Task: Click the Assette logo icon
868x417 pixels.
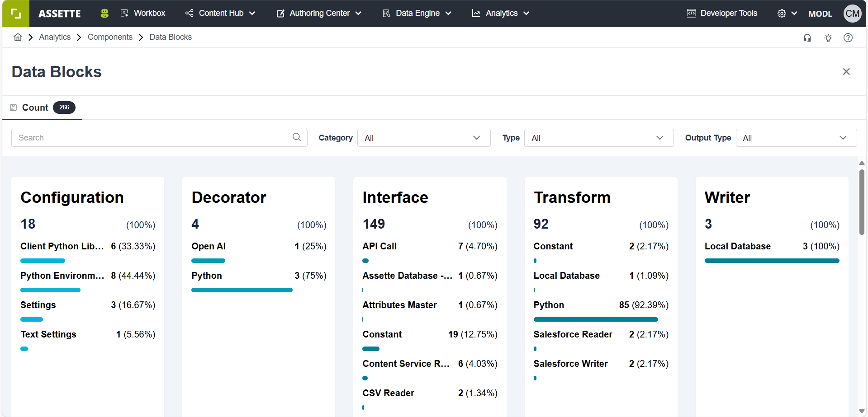Action: (x=16, y=14)
